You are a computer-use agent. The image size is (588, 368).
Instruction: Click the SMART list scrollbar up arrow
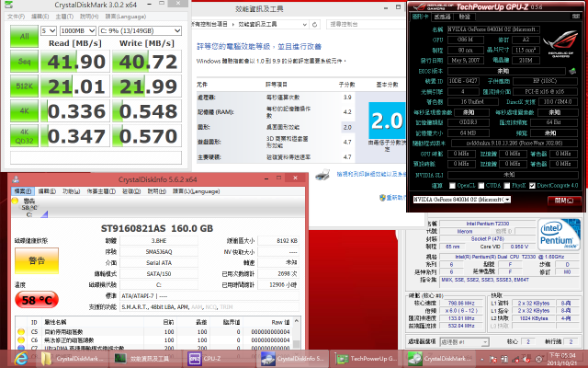pos(296,322)
